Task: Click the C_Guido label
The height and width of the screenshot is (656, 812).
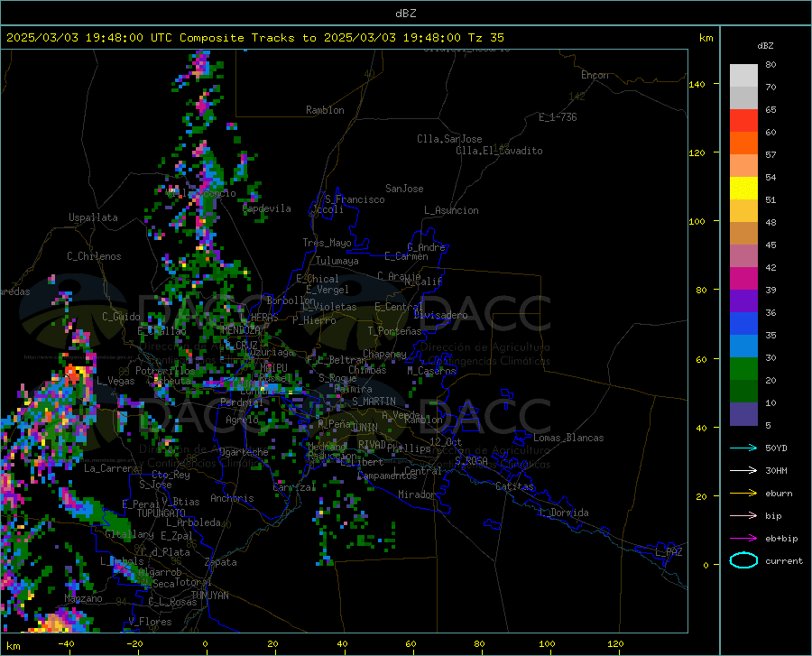Action: [121, 317]
